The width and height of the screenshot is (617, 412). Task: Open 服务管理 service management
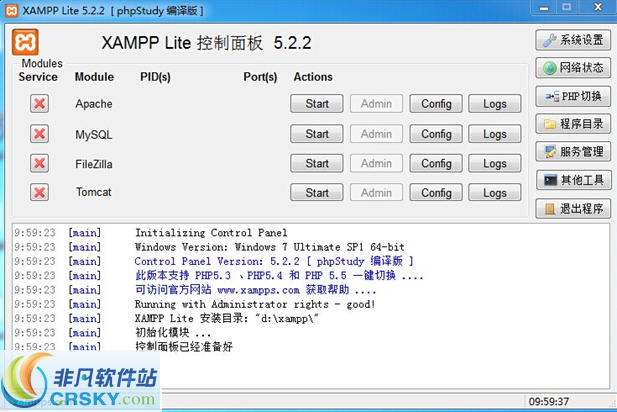(573, 151)
